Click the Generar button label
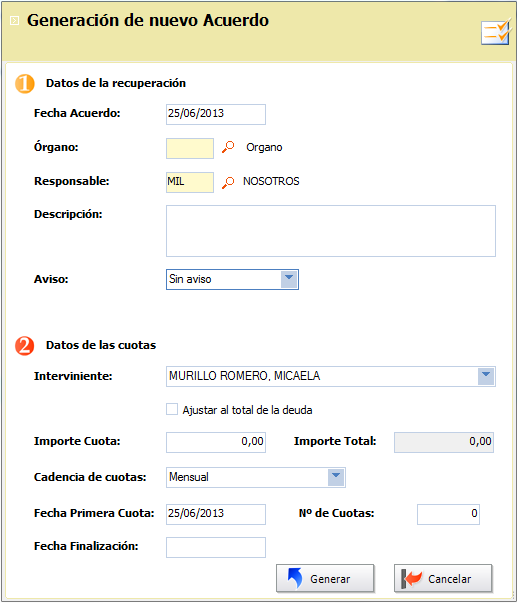This screenshot has width=517, height=603. click(x=330, y=579)
